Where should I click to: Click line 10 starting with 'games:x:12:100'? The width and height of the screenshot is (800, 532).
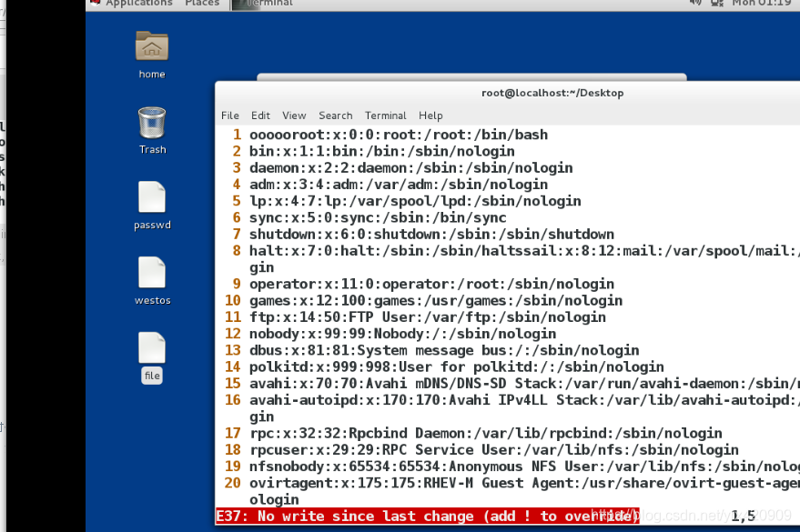(x=436, y=301)
